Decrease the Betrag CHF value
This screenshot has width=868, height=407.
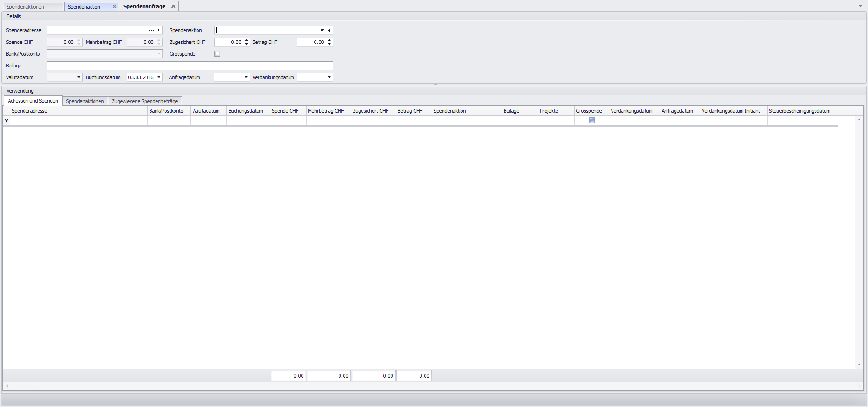330,44
